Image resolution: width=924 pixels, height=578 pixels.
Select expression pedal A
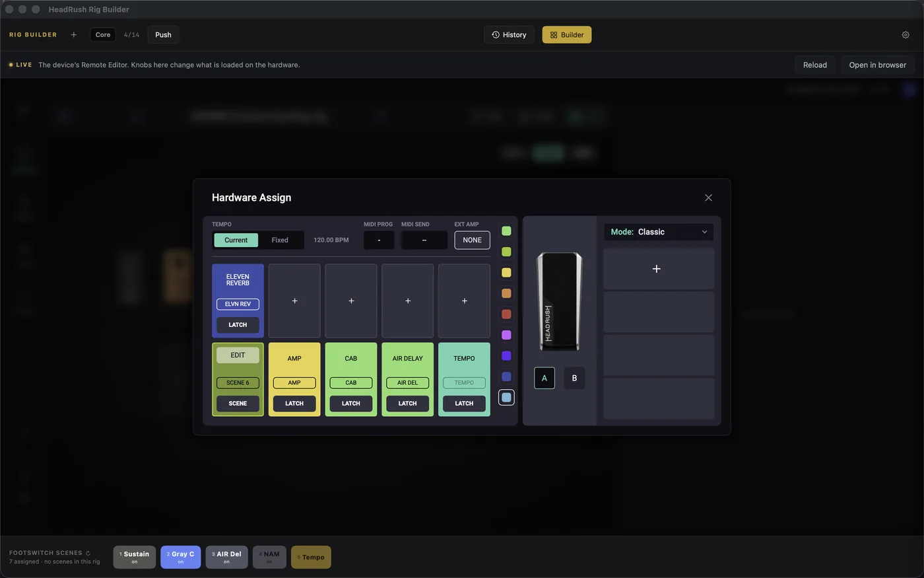point(544,378)
